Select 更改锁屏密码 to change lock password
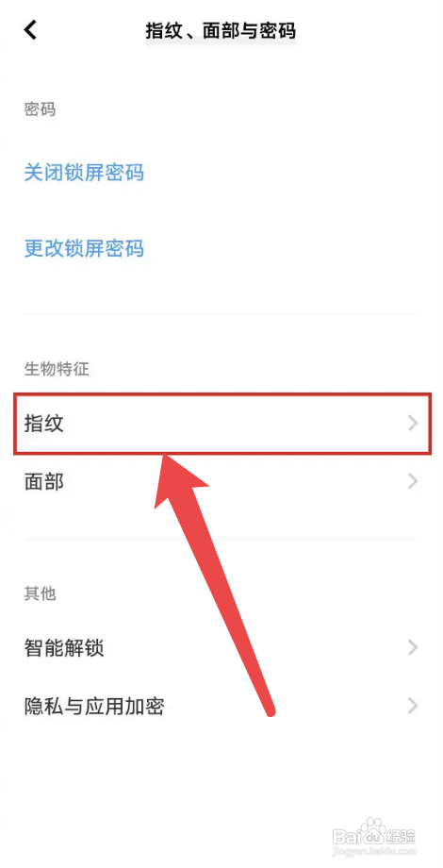 84,248
